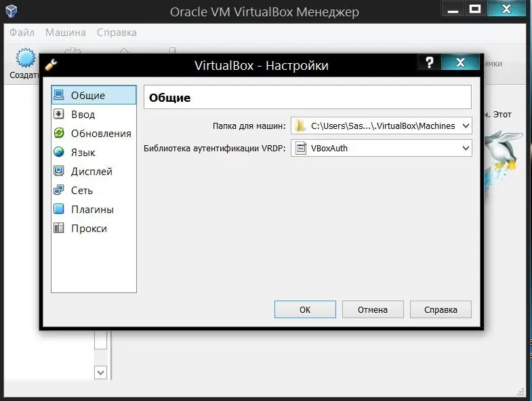Click the blue Плагины square icon
Viewport: 532px width, 401px height.
click(59, 209)
